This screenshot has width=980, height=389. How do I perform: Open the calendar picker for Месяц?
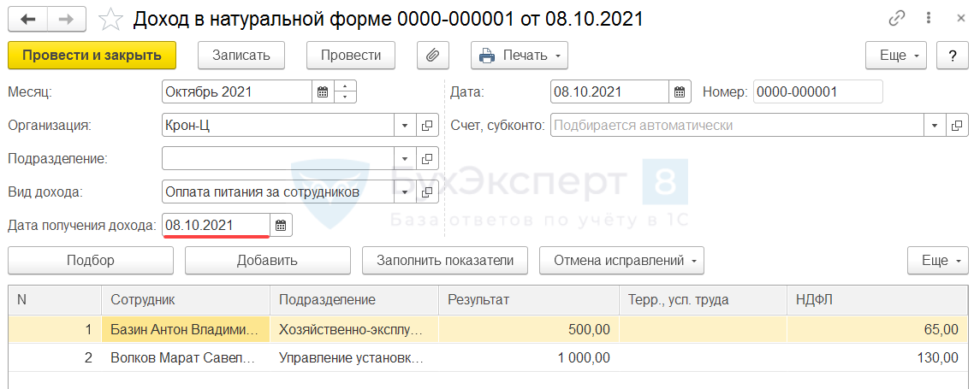tap(323, 91)
